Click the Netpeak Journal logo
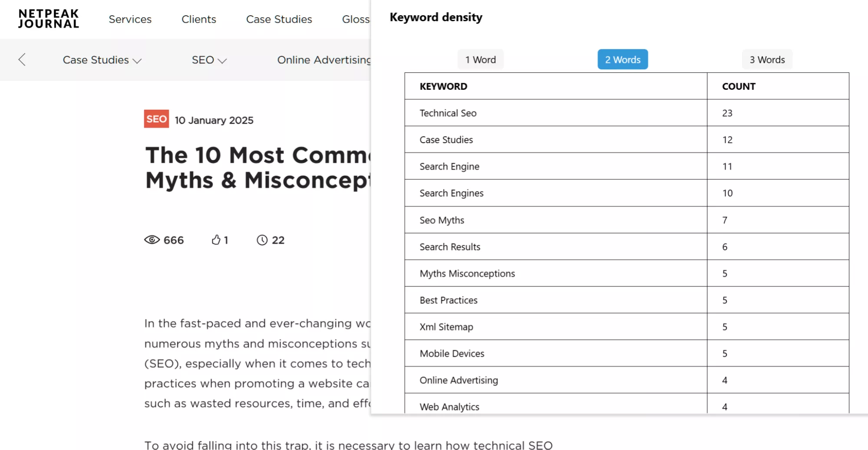 49,19
